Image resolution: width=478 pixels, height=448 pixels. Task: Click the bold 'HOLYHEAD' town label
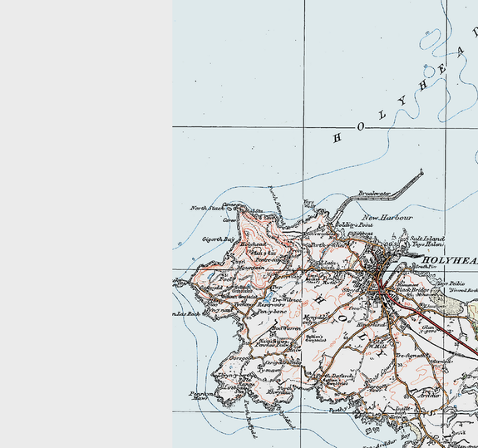450,261
